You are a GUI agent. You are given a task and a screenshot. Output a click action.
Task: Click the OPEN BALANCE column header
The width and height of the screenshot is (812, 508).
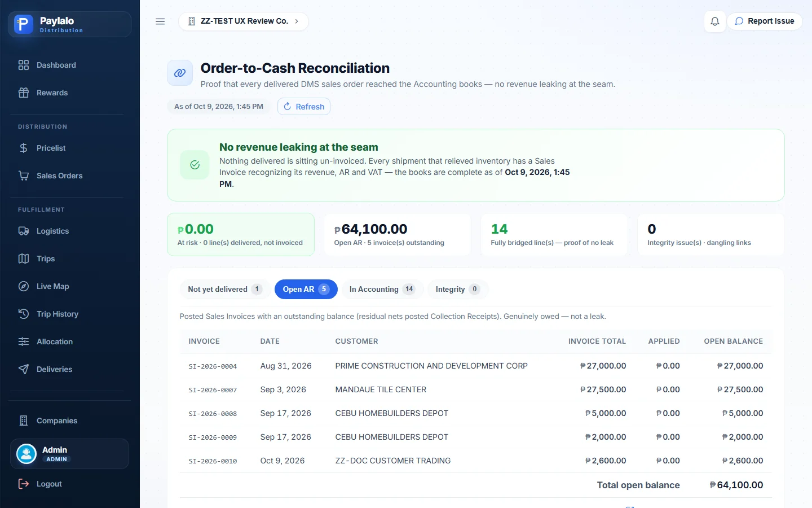733,341
